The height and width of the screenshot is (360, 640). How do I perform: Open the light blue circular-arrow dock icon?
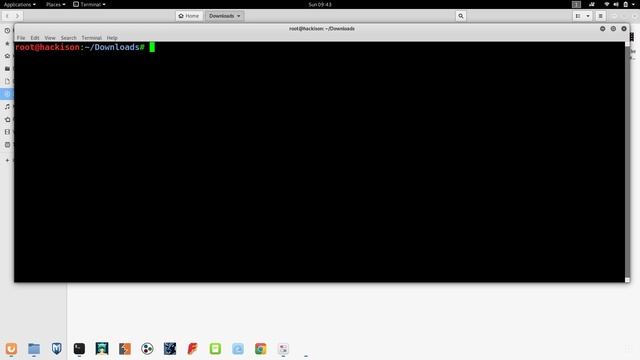click(238, 349)
